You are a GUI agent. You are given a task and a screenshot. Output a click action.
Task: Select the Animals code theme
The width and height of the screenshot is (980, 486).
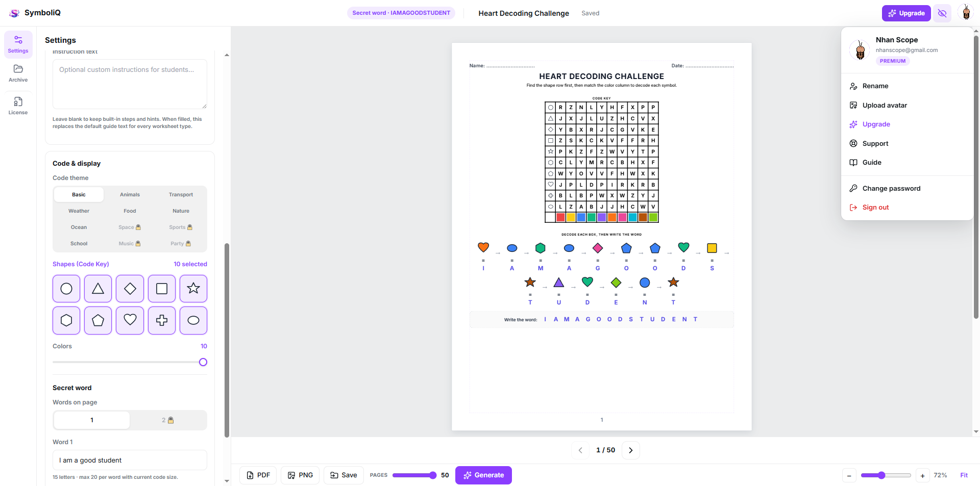[130, 194]
